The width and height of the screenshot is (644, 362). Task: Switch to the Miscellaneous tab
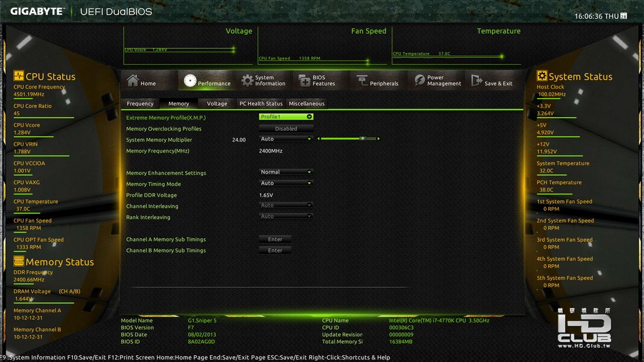306,104
